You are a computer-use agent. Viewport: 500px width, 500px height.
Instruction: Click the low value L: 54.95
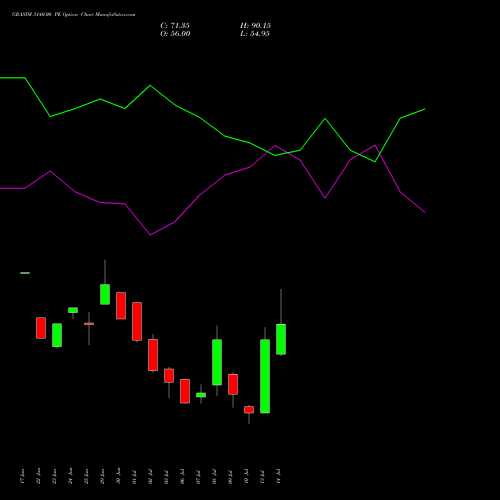(255, 34)
